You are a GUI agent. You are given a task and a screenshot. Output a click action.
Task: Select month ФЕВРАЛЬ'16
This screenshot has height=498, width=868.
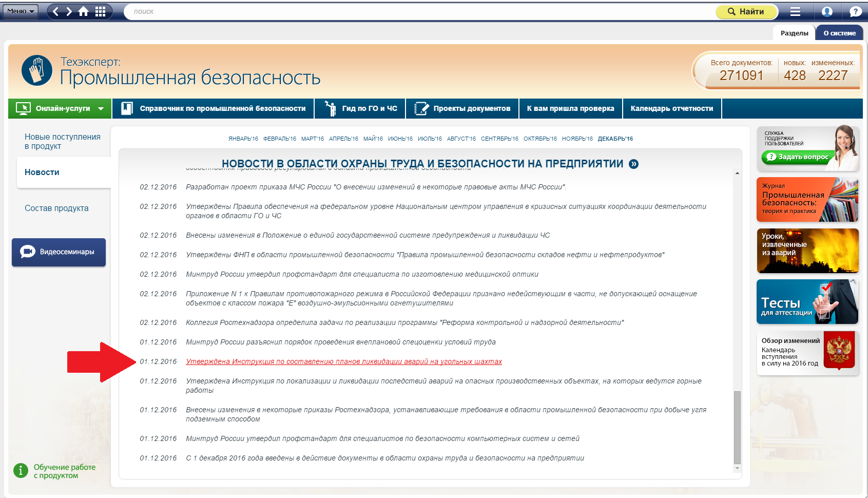(x=280, y=139)
